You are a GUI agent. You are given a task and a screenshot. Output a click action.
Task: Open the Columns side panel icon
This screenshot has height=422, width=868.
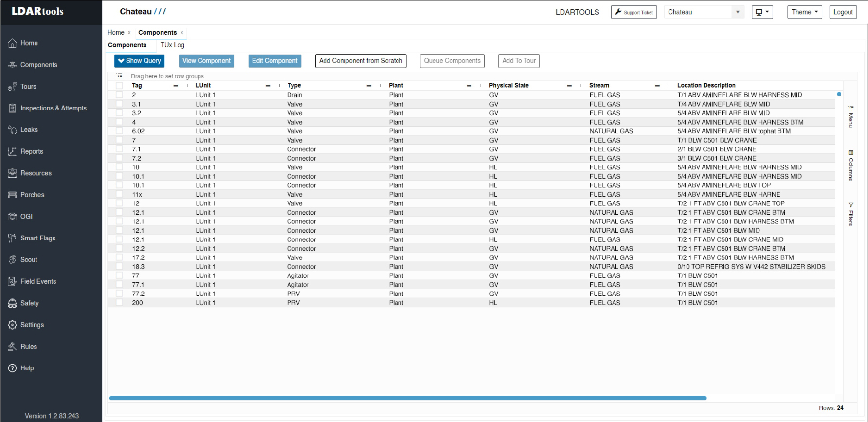point(850,153)
